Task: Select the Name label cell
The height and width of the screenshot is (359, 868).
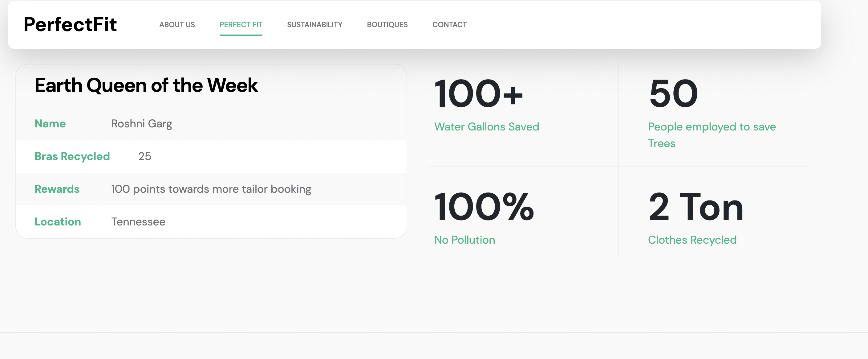Action: tap(50, 124)
